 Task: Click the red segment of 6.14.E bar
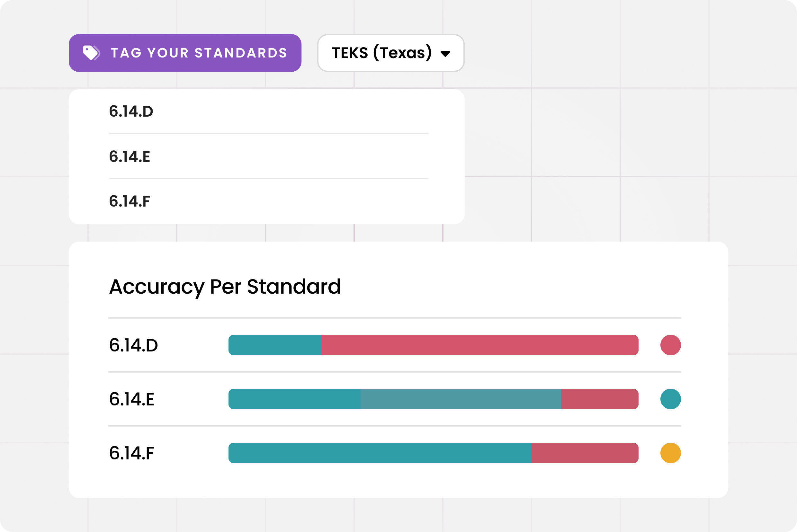tap(599, 399)
